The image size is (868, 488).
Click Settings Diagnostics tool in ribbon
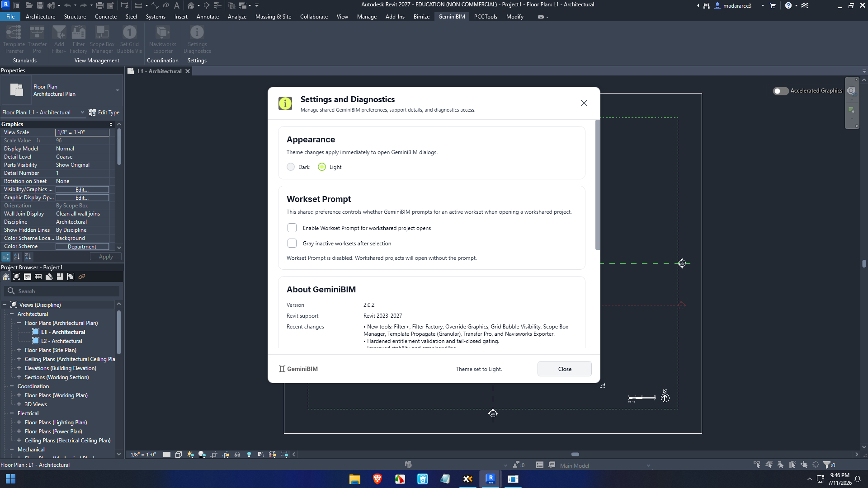click(197, 39)
